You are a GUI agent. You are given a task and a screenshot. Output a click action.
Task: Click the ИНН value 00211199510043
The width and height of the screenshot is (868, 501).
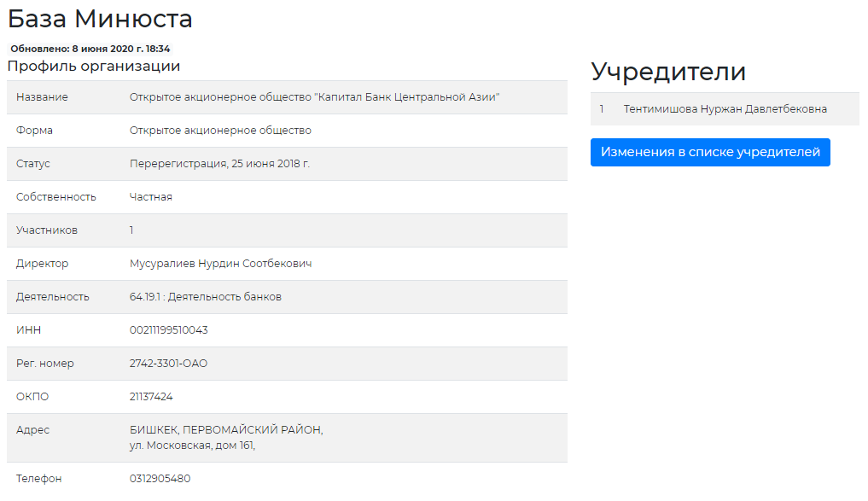pos(168,330)
